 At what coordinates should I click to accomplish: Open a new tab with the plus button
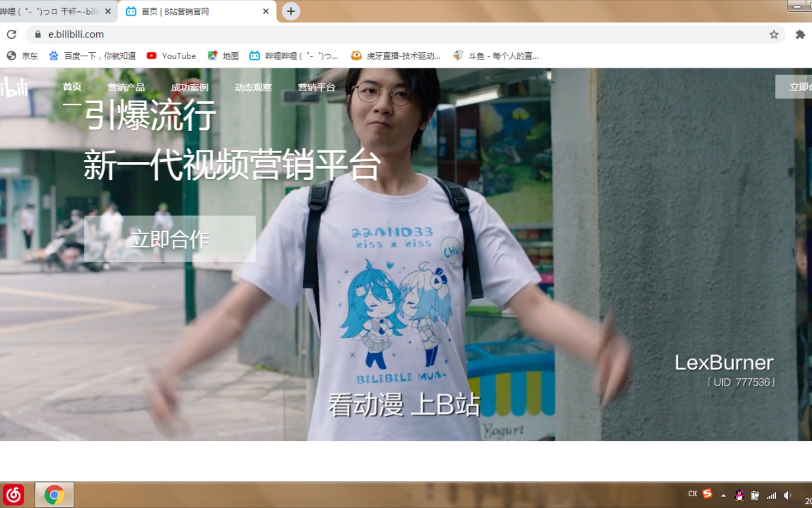[x=291, y=11]
